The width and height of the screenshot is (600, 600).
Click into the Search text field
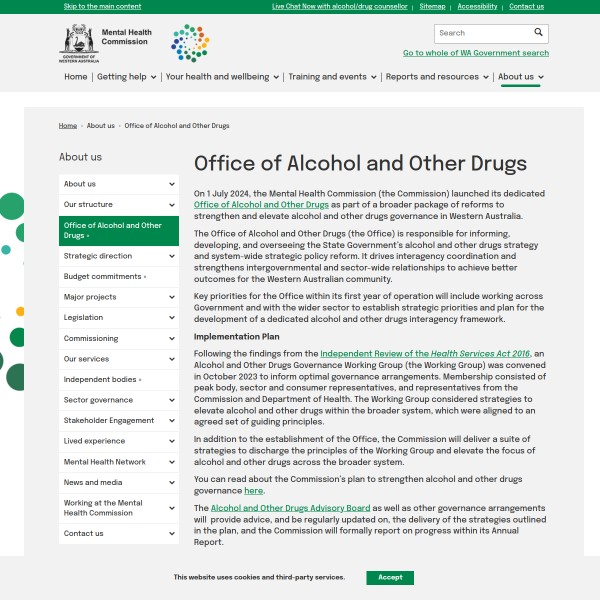point(480,33)
